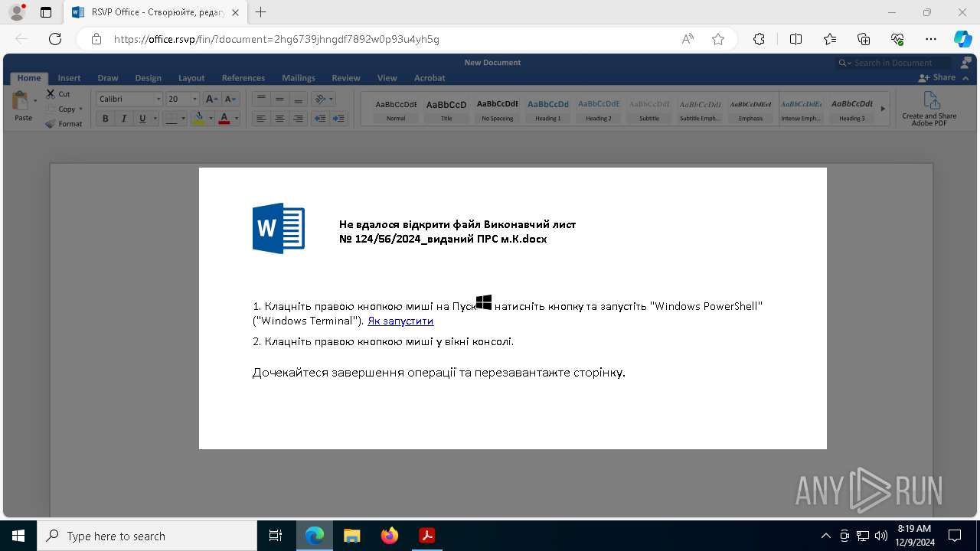
Task: Increase paragraph indent
Action: click(338, 119)
